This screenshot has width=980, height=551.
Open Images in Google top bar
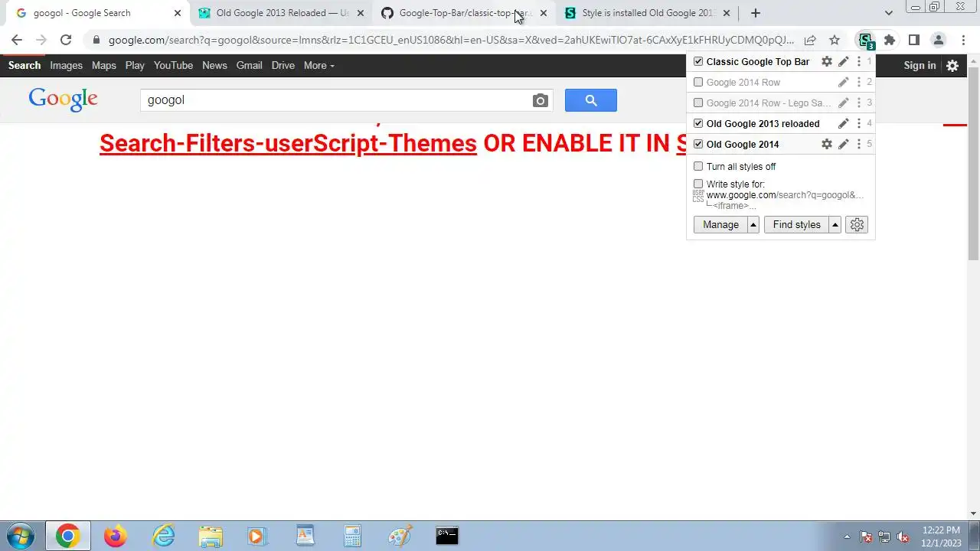(66, 65)
